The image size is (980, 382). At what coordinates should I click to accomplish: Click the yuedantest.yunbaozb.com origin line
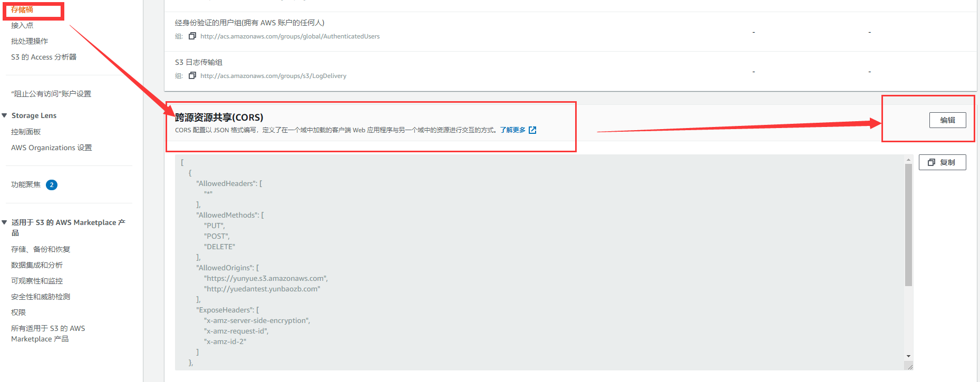click(x=262, y=289)
